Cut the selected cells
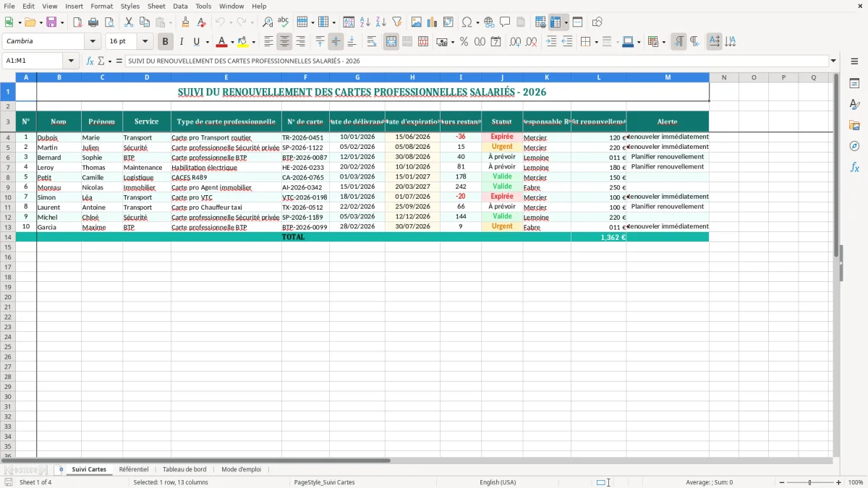The width and height of the screenshot is (868, 488). click(x=129, y=22)
